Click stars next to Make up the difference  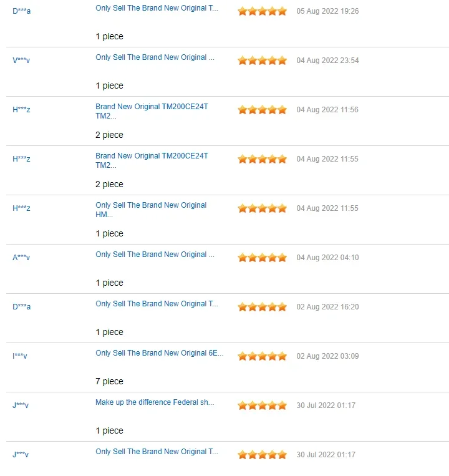click(x=262, y=406)
